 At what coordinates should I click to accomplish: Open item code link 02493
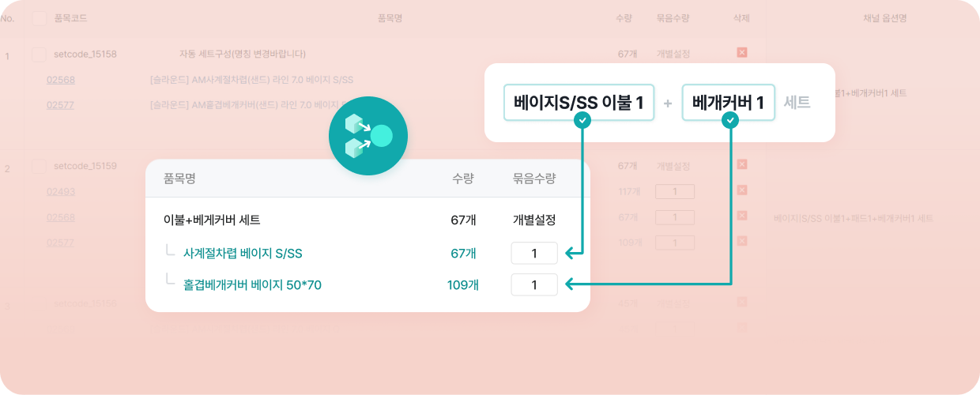[x=61, y=191]
